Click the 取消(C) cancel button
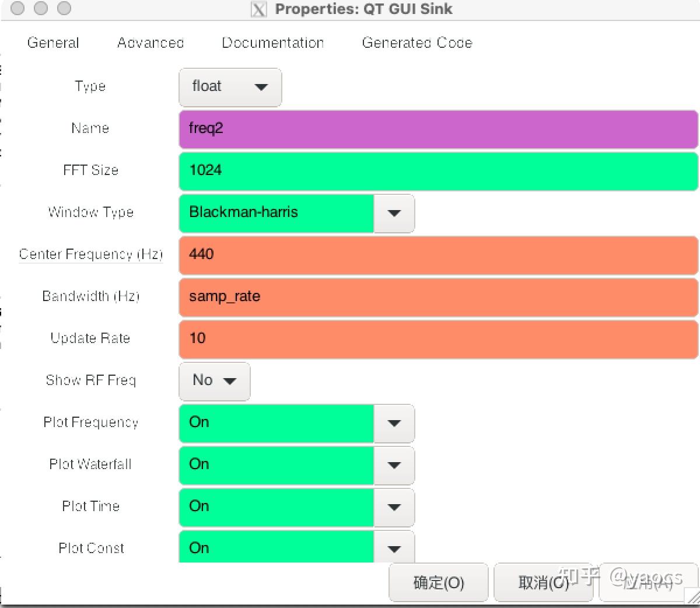Screen dimensions: 700x608 point(542,582)
